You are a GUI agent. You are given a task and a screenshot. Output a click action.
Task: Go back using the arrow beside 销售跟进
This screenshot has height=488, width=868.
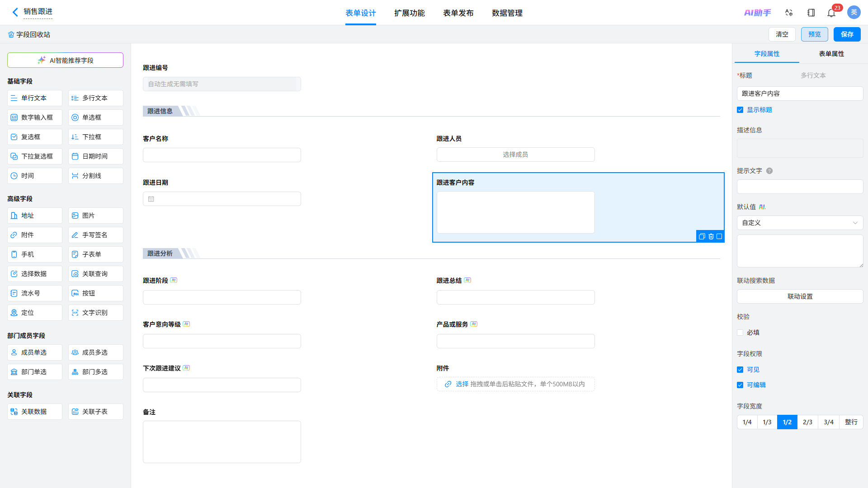pos(15,12)
